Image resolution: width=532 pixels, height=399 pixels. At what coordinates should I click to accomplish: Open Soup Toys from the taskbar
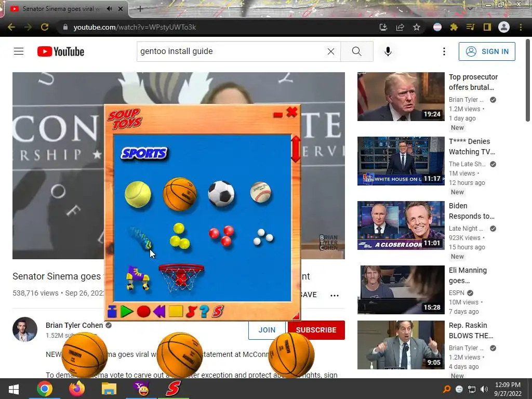(173, 389)
